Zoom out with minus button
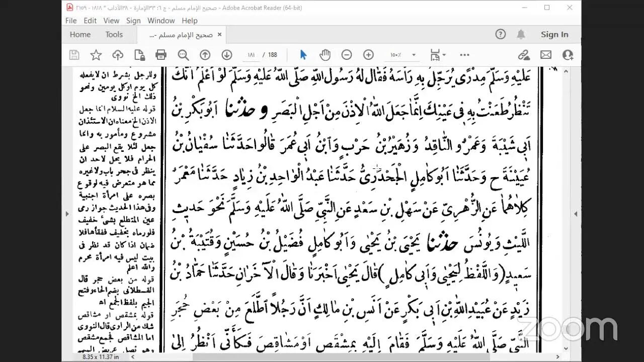This screenshot has height=362, width=644. [347, 55]
